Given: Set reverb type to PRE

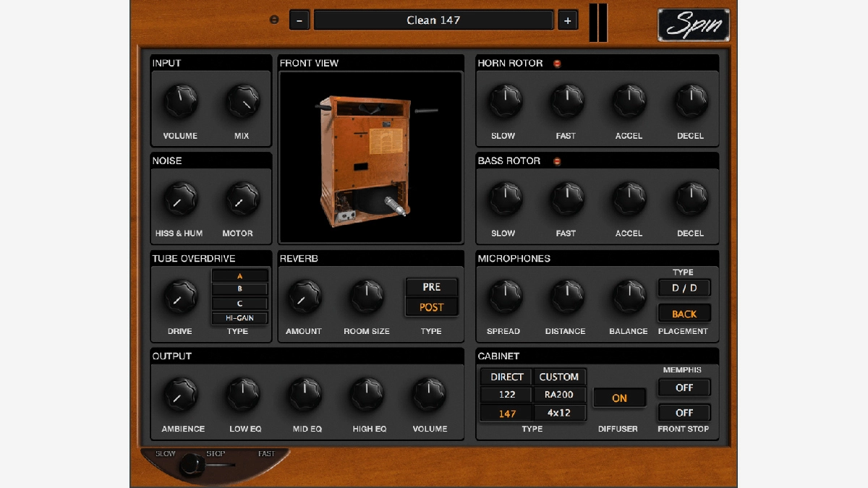Looking at the screenshot, I should tap(432, 287).
